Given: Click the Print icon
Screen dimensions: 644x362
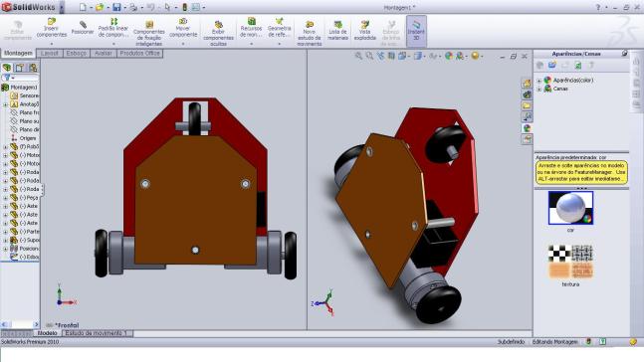Looking at the screenshot, I should pyautogui.click(x=133, y=7).
